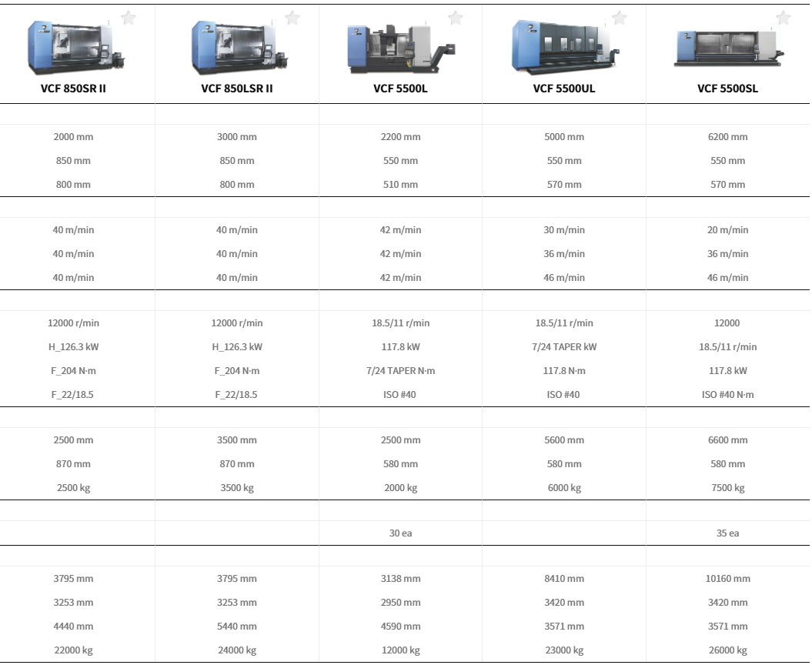Select the 35 ea tool capacity cell

click(728, 533)
